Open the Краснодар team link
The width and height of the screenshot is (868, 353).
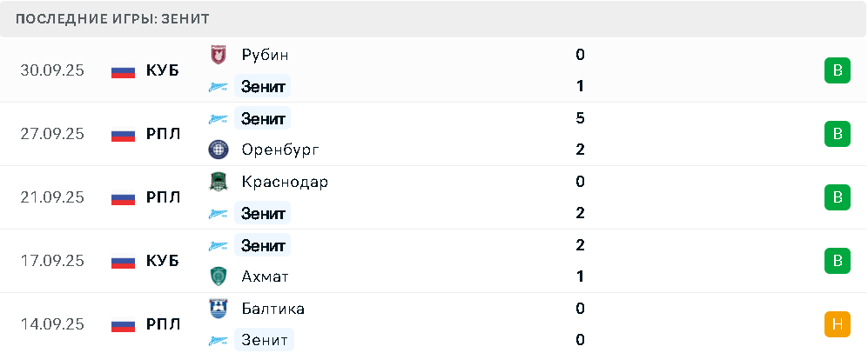(285, 182)
